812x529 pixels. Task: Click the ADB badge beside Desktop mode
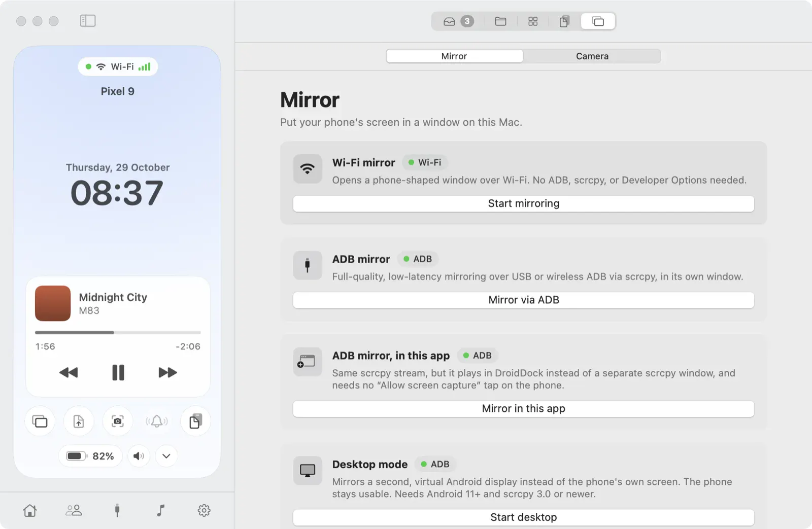(x=435, y=464)
